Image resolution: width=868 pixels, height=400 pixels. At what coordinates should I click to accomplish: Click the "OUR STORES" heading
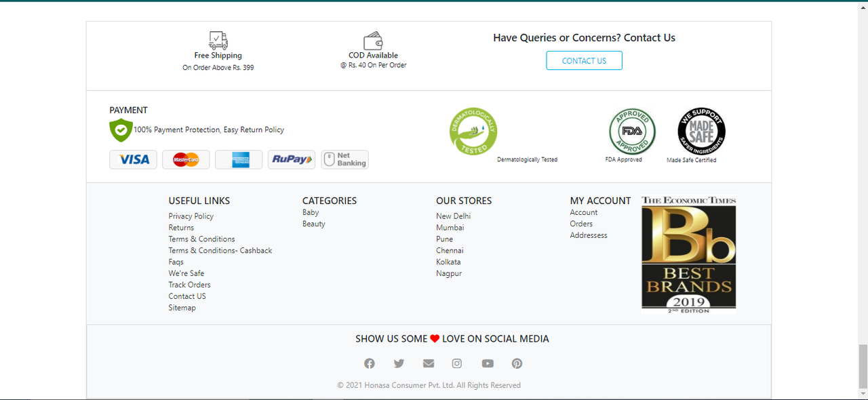click(464, 201)
